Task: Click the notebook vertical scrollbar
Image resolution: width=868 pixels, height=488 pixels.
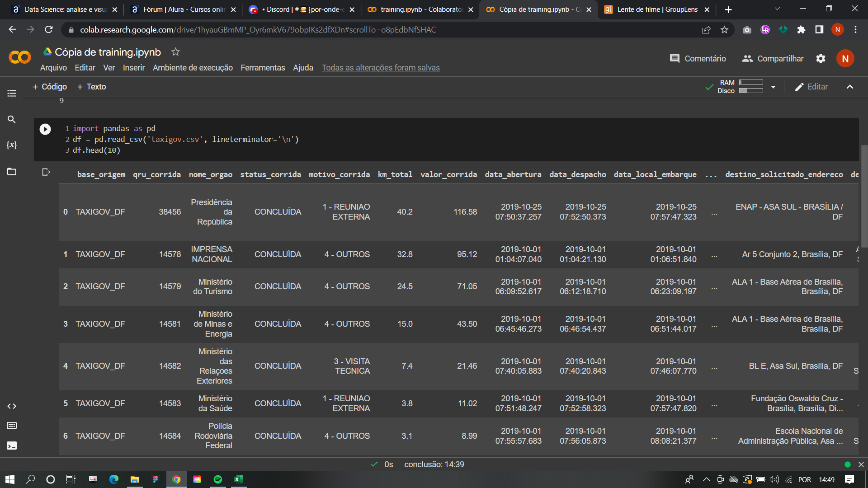Action: point(864,196)
